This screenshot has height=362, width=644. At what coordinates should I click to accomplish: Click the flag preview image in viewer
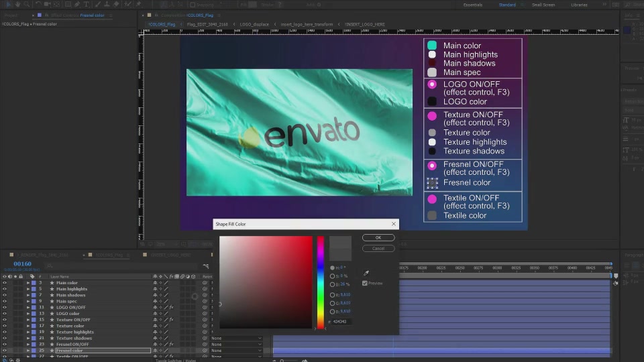tap(299, 132)
